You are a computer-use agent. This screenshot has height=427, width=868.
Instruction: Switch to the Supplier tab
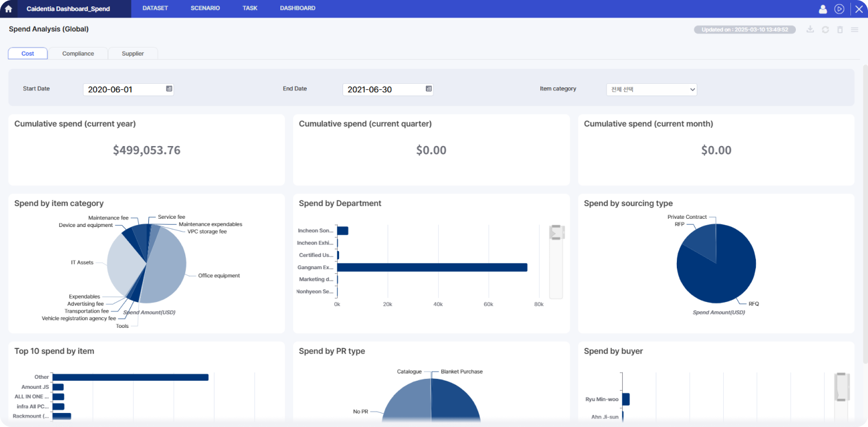coord(133,53)
